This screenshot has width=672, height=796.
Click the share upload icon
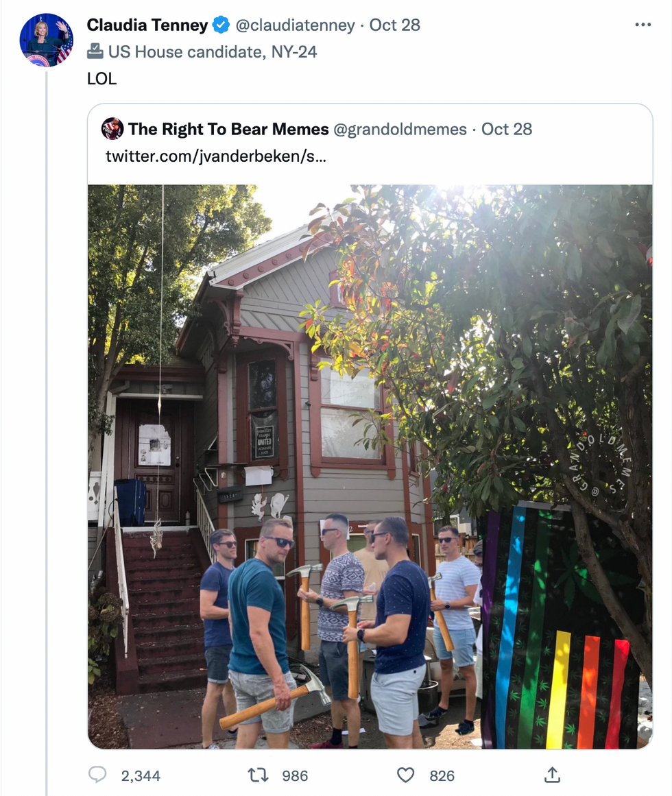pos(552,775)
